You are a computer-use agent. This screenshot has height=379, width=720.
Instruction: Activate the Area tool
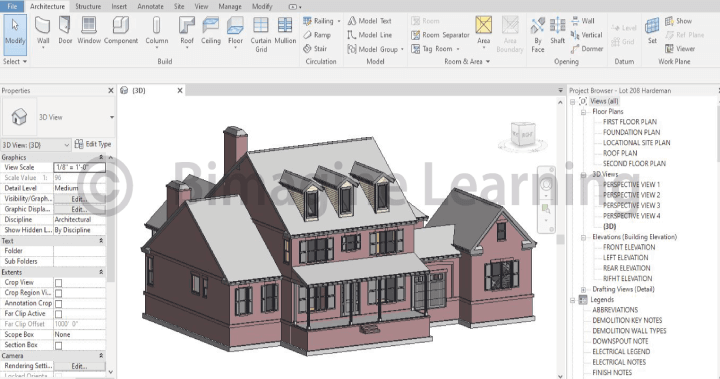[x=484, y=31]
